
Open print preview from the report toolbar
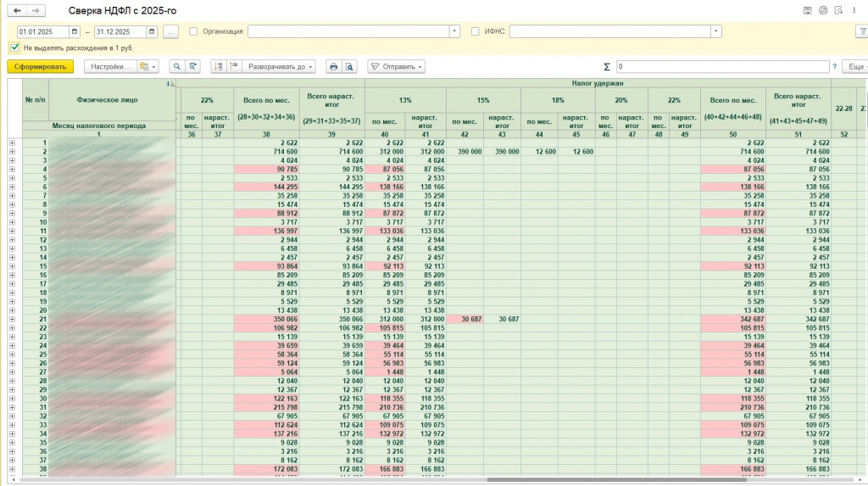(349, 66)
